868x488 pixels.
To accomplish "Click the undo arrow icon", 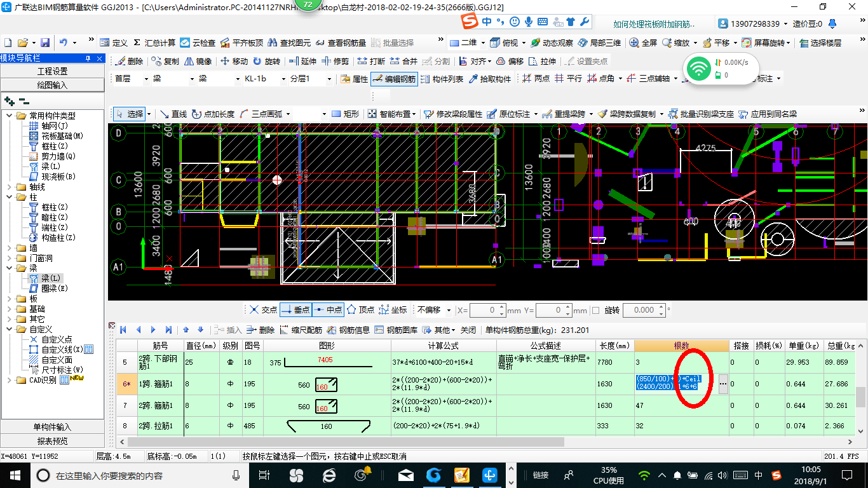I will coord(63,43).
